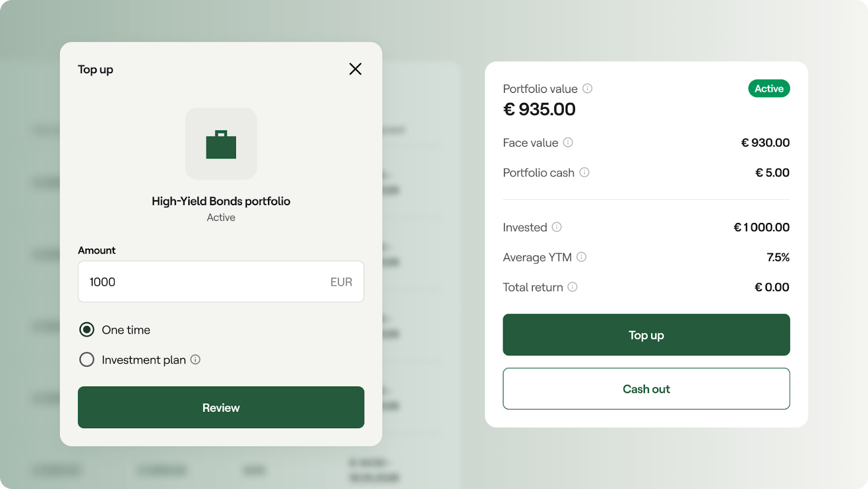Click the green Active status badge
The width and height of the screenshot is (868, 489).
point(769,88)
